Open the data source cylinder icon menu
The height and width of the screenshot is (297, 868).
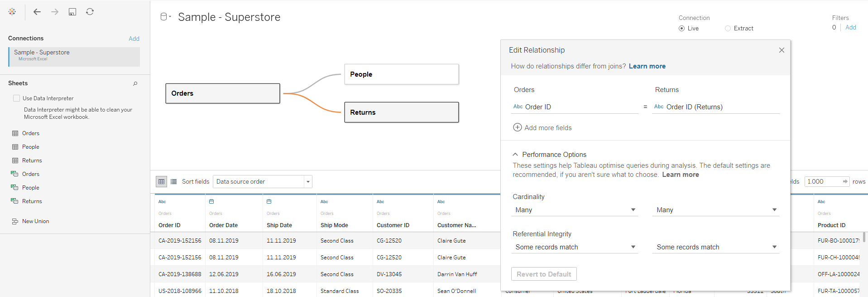click(166, 17)
